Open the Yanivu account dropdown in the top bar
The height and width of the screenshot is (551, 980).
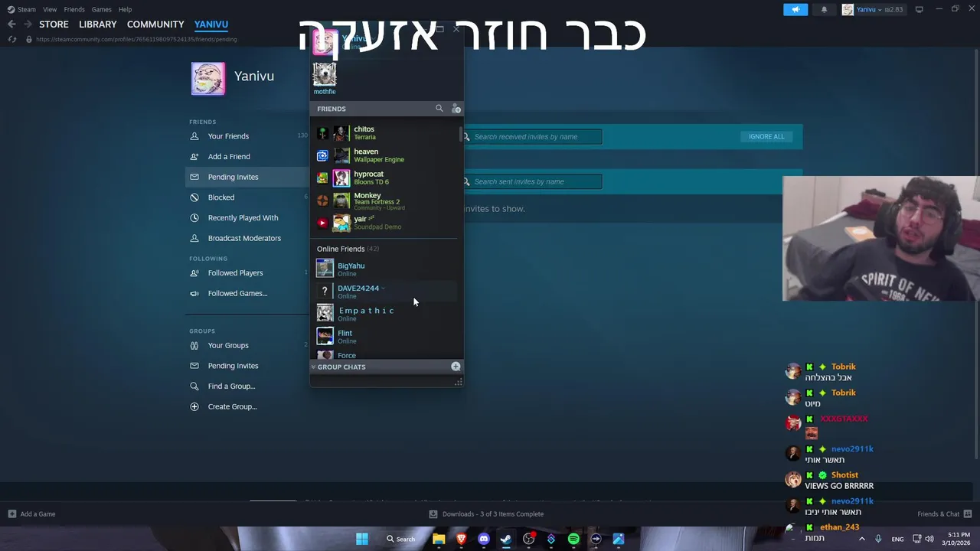click(x=873, y=9)
